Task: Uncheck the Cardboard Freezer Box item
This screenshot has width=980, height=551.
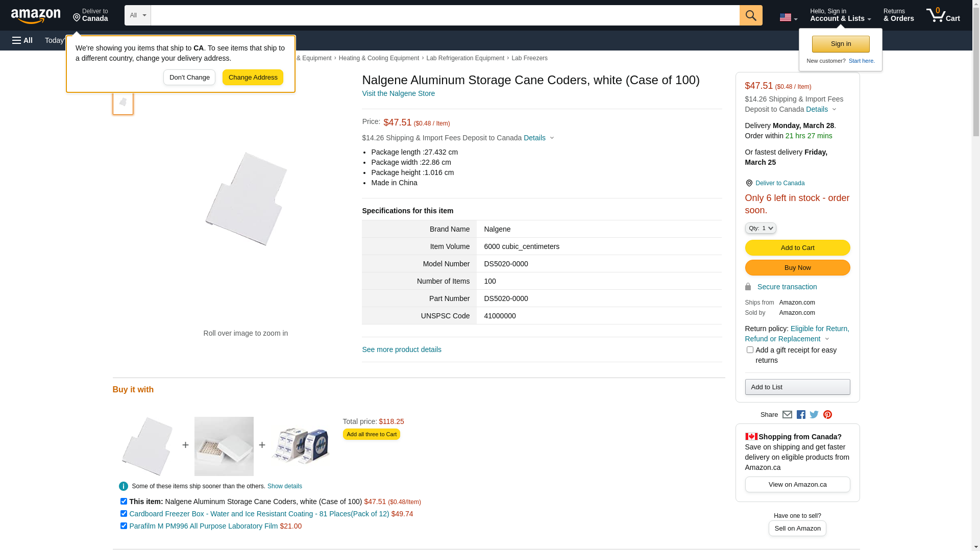Action: pyautogui.click(x=124, y=514)
